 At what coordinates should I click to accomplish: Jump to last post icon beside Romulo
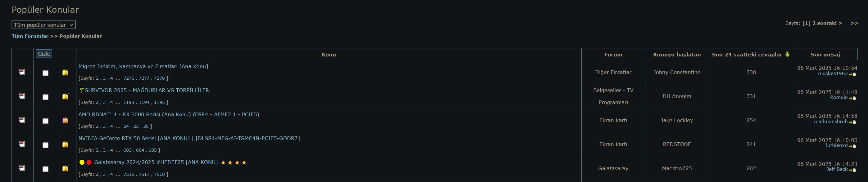[852, 98]
